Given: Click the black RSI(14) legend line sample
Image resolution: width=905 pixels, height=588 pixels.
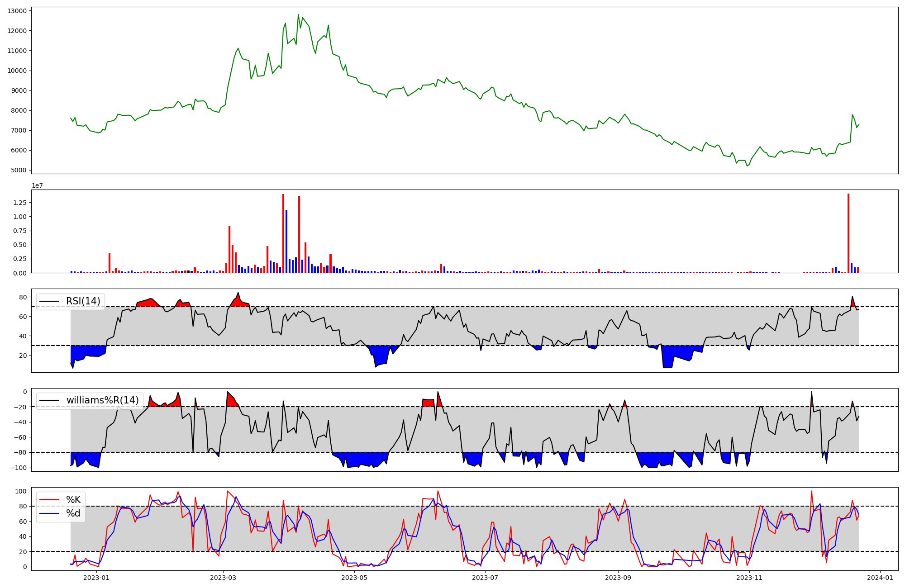Looking at the screenshot, I should click(x=50, y=301).
